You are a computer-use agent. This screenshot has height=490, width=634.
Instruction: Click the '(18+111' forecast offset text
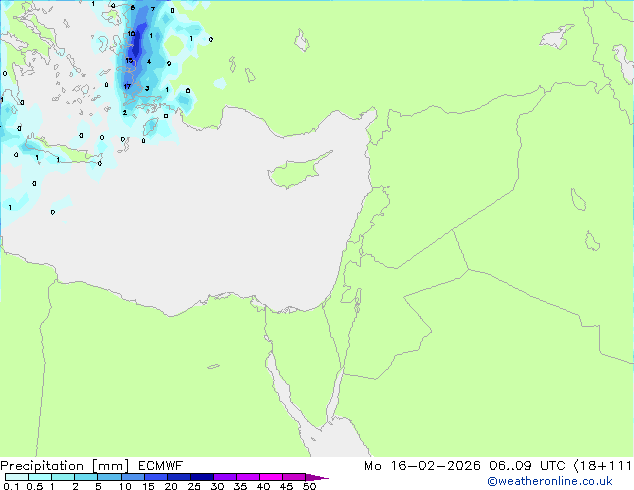pos(603,466)
